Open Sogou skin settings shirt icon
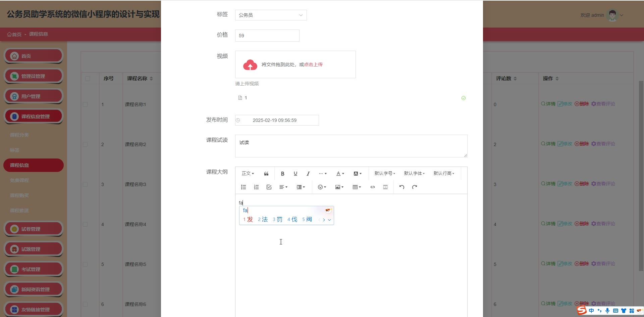Viewport: 644px width, 317px height. (x=624, y=311)
